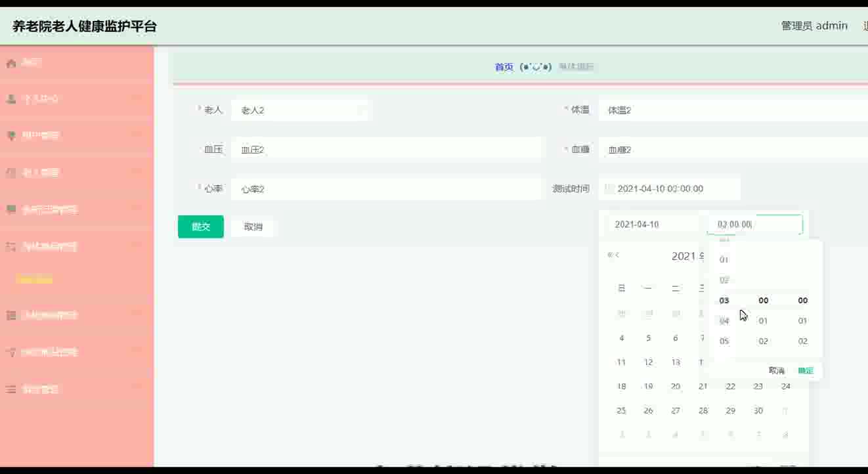868x474 pixels.
Task: Open the calendar icon in 测试时间 field
Action: [x=609, y=189]
